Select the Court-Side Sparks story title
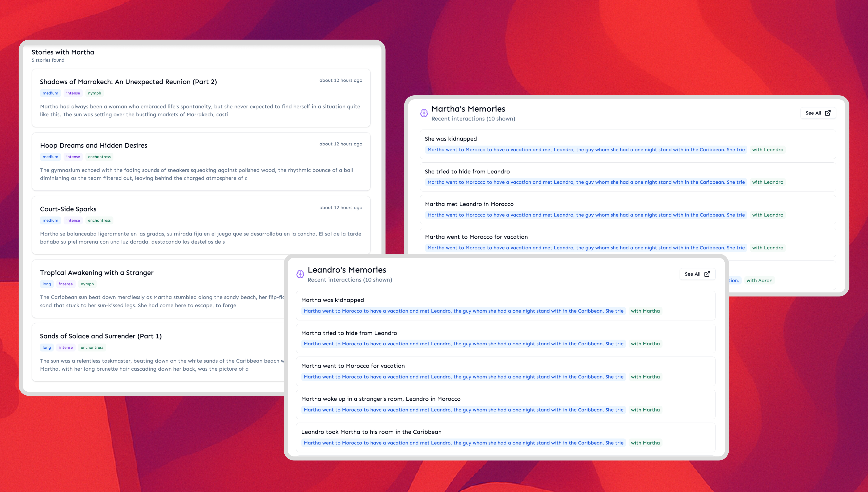Image resolution: width=868 pixels, height=492 pixels. 68,209
